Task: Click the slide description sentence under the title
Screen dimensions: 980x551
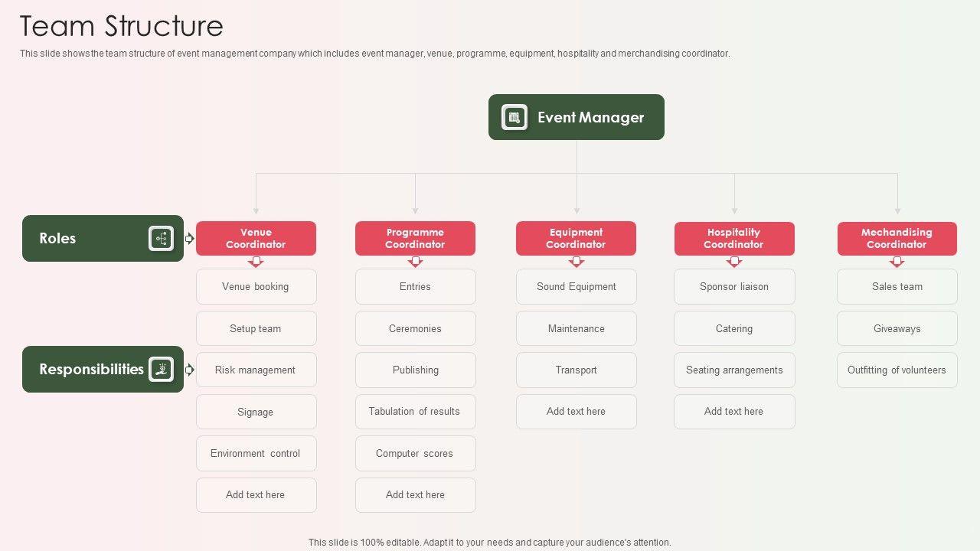Action: point(375,54)
